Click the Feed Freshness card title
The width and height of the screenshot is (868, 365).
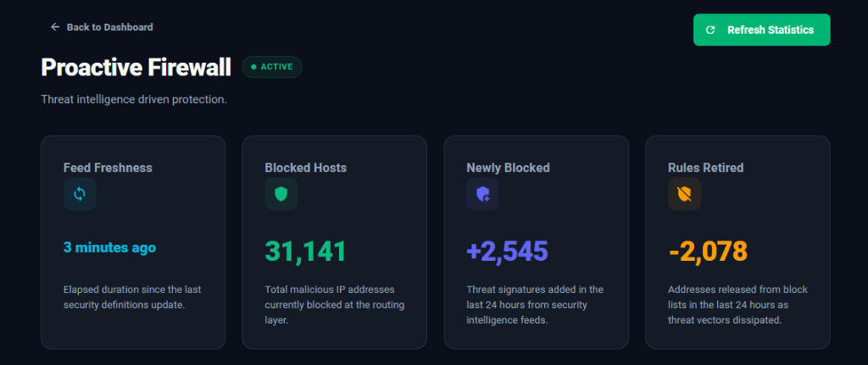coord(108,168)
